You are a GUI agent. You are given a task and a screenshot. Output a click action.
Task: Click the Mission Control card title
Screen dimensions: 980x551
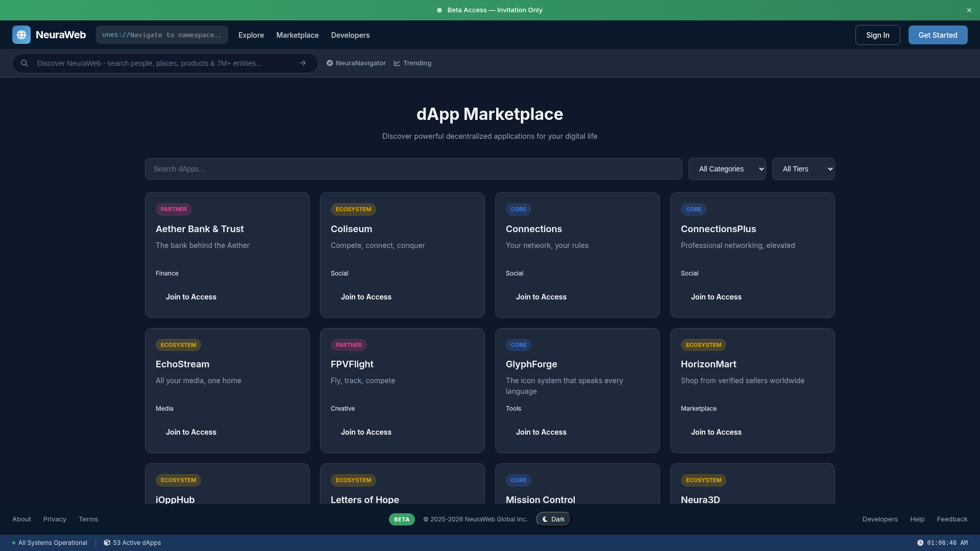(x=541, y=500)
